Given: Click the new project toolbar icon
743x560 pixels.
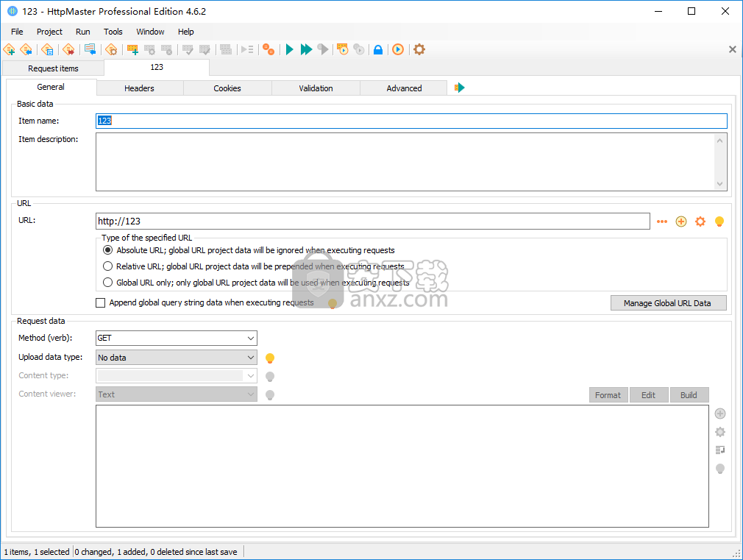Looking at the screenshot, I should click(x=10, y=49).
